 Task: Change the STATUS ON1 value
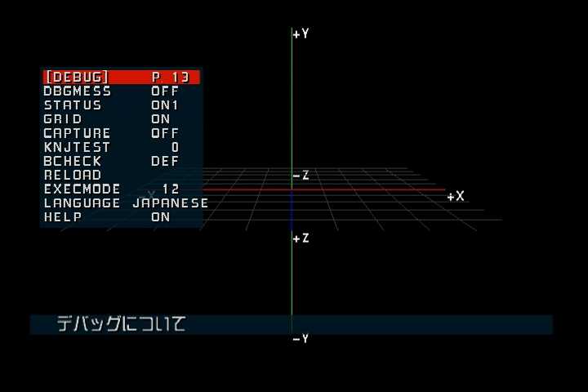(165, 105)
